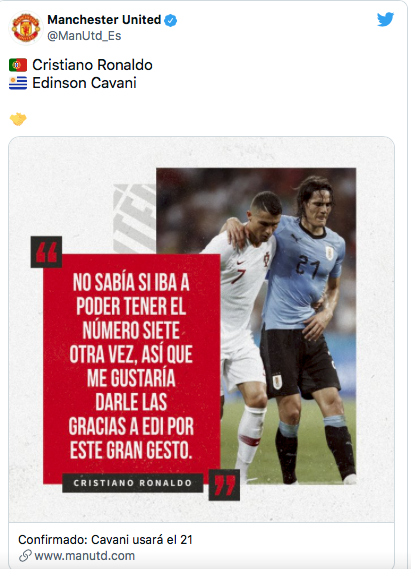Viewport: 411px width, 569px height.
Task: Open the @ManUtd_Es handle
Action: tap(84, 36)
